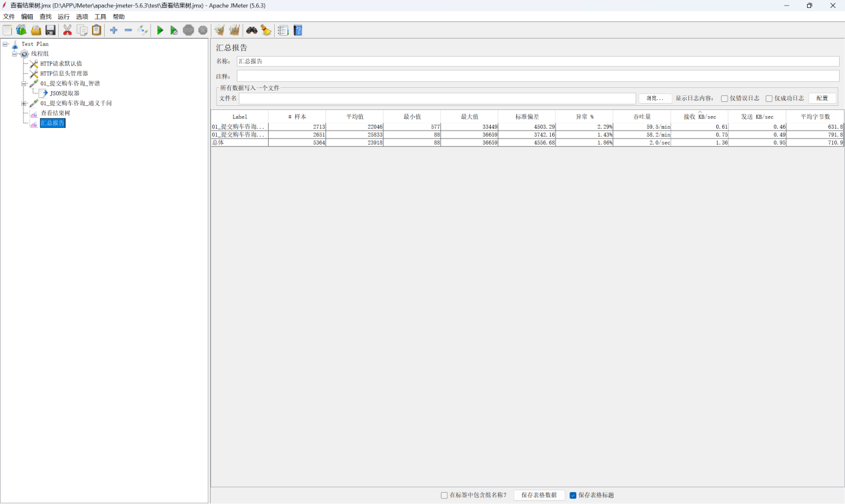This screenshot has width=845, height=504.
Task: Expand the 01_提交购车咨询_通义千问 node
Action: 24,103
